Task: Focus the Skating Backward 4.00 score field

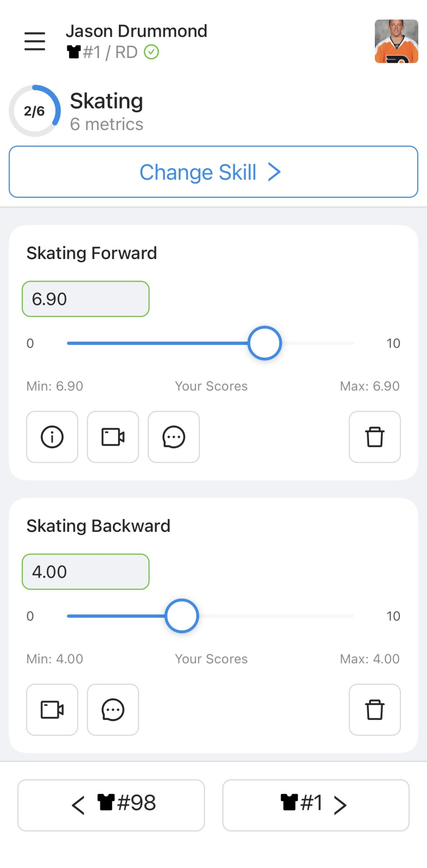Action: (x=85, y=572)
